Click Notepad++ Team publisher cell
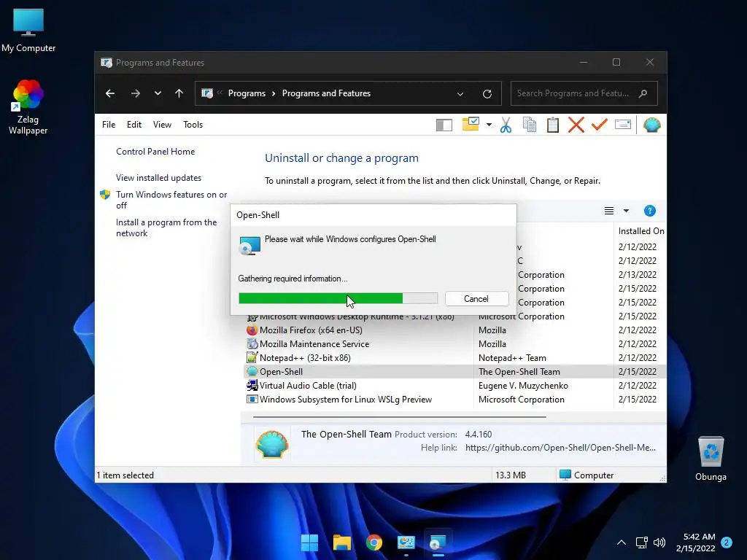The image size is (747, 560). [512, 357]
